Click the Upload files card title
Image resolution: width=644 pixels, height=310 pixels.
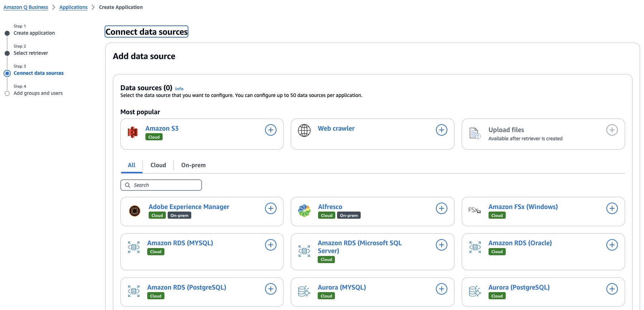(x=506, y=130)
